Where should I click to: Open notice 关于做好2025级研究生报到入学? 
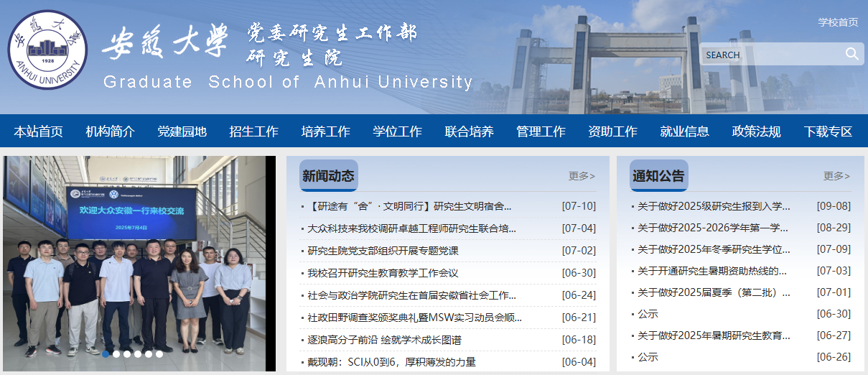[714, 206]
